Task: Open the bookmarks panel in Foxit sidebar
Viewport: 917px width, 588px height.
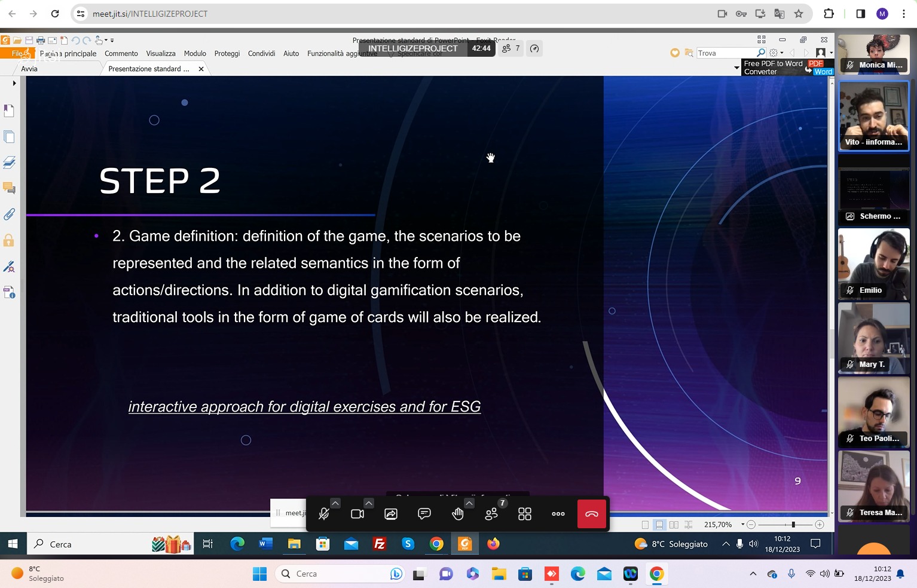Action: point(9,111)
